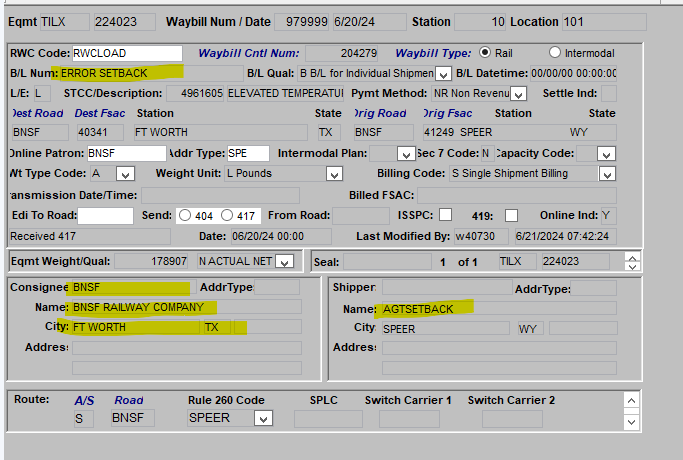This screenshot has height=460, width=683.
Task: Click the Edi To Road input field
Action: click(105, 216)
